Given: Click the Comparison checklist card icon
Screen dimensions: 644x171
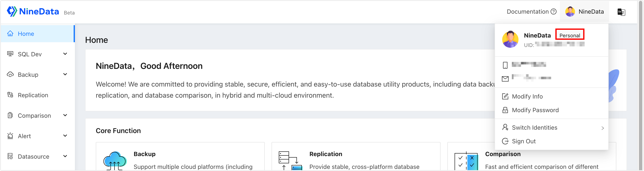Looking at the screenshot, I should coord(466,161).
